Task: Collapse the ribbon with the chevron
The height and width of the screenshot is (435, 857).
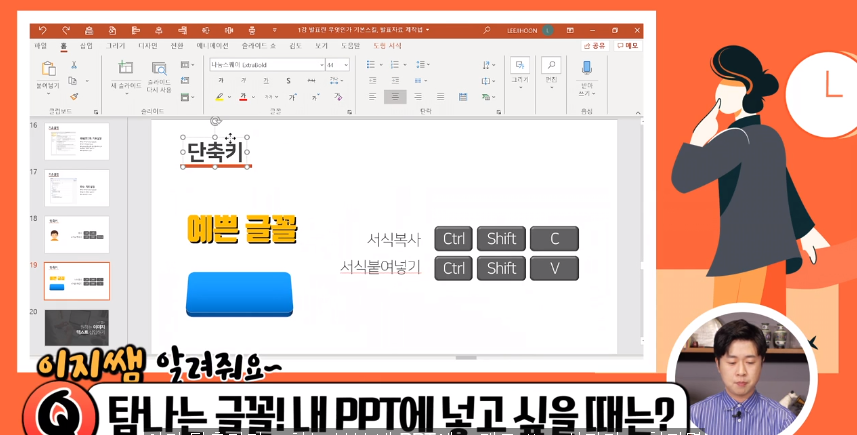Action: pyautogui.click(x=638, y=113)
